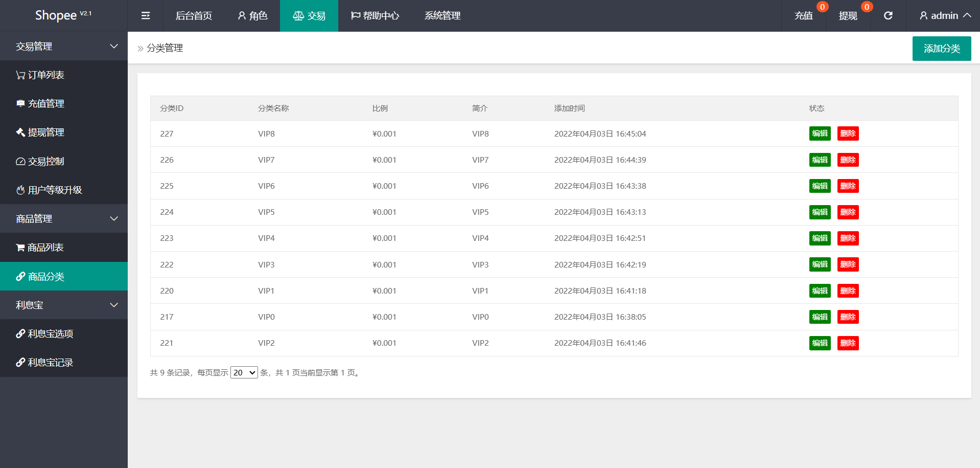Click 提现 in the top bar
The height and width of the screenshot is (468, 980).
point(848,16)
